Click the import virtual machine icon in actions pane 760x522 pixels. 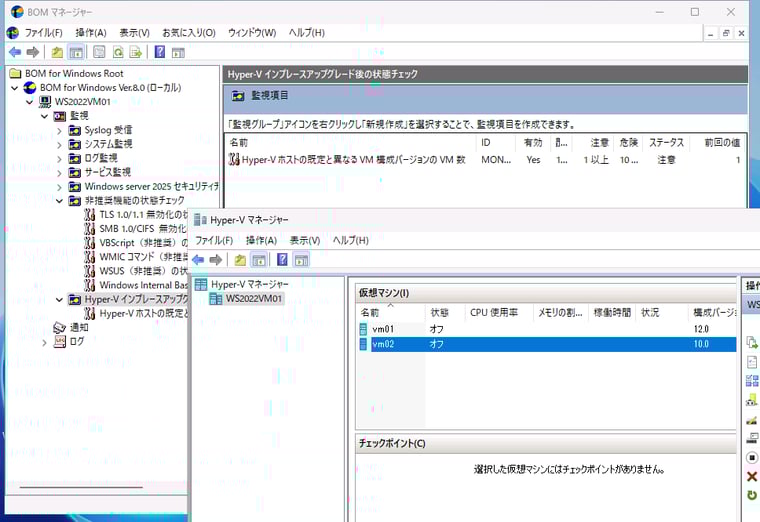click(x=752, y=342)
